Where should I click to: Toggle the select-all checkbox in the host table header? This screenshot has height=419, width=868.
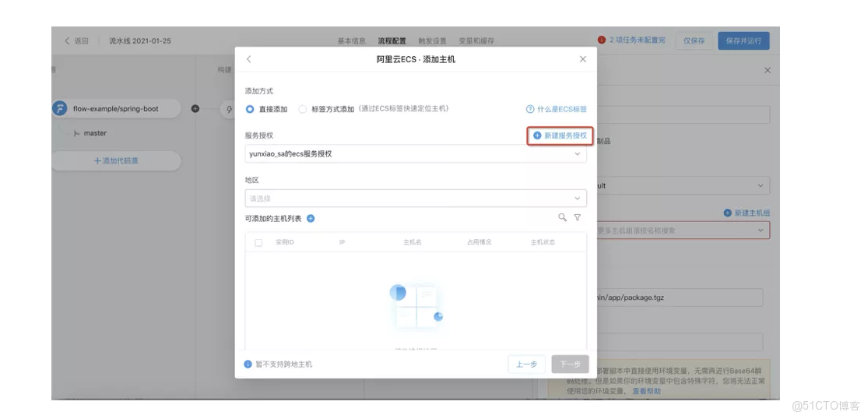point(258,242)
